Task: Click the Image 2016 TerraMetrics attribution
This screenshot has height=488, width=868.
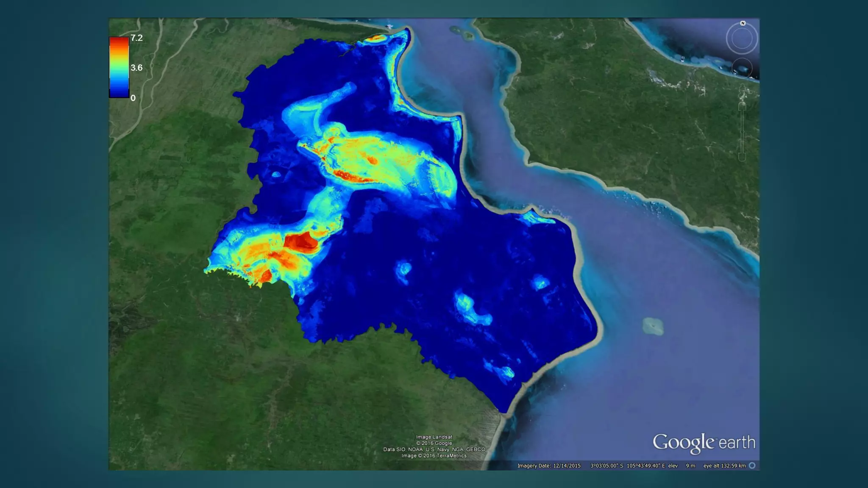Action: 434,456
